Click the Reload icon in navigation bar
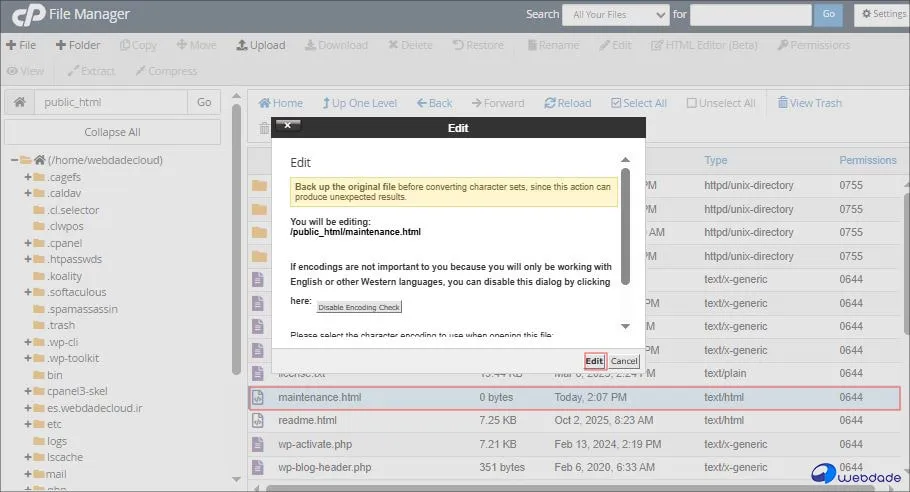This screenshot has width=910, height=492. pyautogui.click(x=550, y=103)
